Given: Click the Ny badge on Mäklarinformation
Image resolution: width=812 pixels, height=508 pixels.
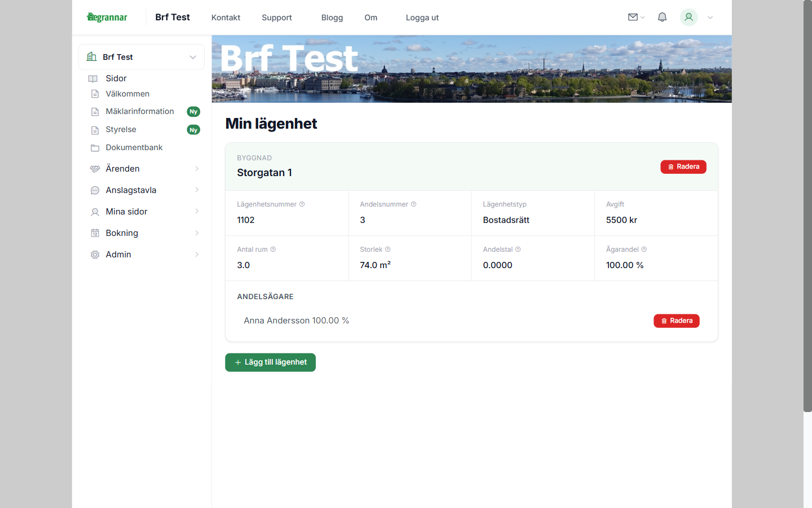Looking at the screenshot, I should coord(193,112).
